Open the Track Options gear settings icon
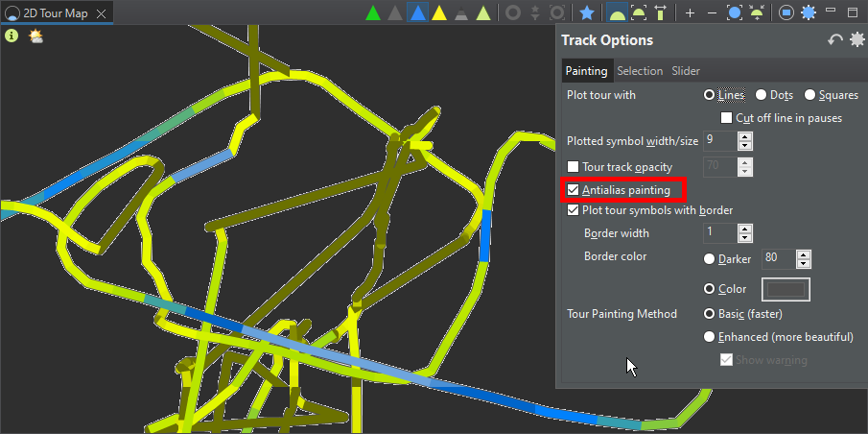 tap(856, 40)
